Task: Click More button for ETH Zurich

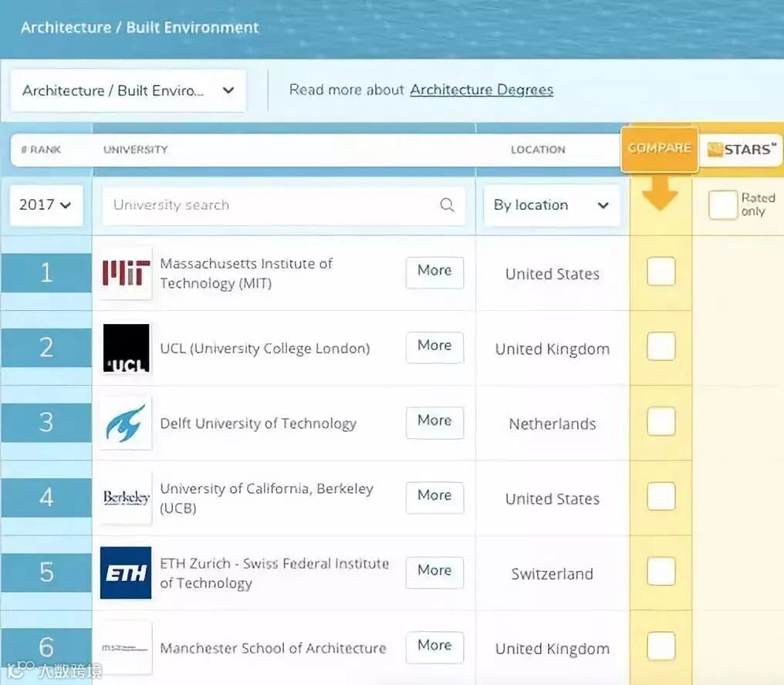Action: [x=434, y=572]
